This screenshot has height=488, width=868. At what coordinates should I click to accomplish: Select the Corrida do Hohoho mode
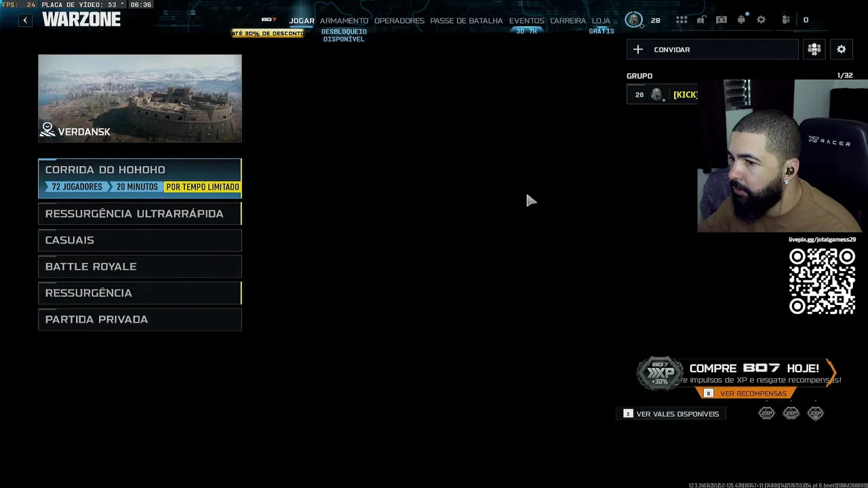(x=140, y=178)
